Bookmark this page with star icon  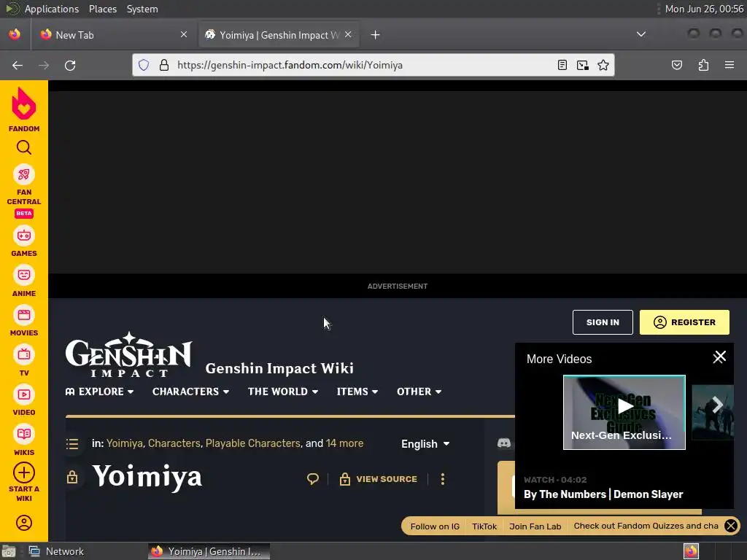[603, 65]
